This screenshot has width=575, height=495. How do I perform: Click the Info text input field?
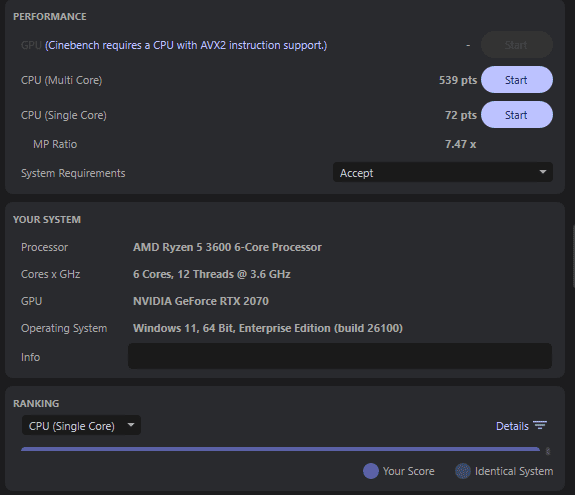click(x=340, y=356)
